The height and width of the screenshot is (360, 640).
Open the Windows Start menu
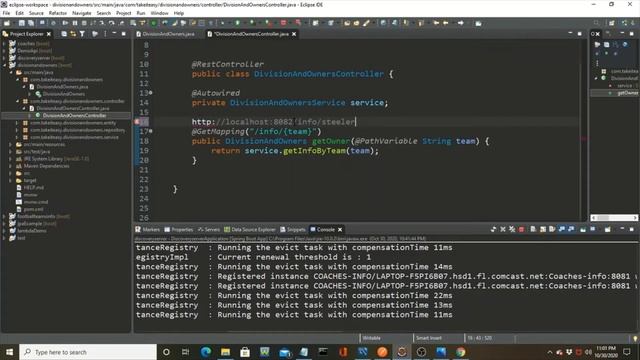[x=9, y=352]
